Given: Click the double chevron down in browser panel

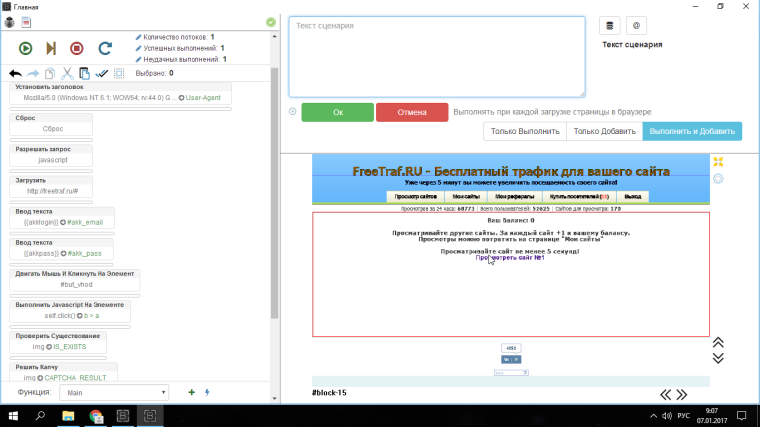Looking at the screenshot, I should click(718, 357).
